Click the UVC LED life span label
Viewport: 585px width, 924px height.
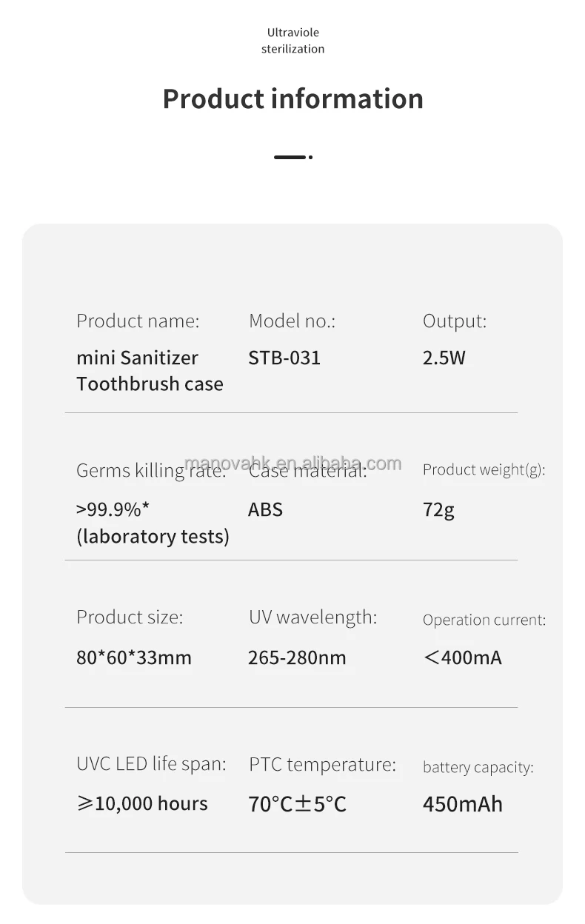click(151, 764)
